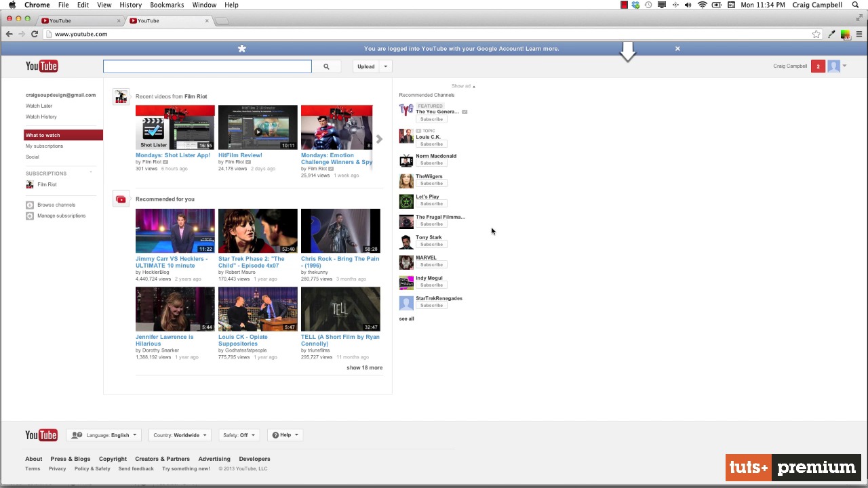
Task: Click The Frugal Filmmaker channel avatar
Action: click(406, 222)
